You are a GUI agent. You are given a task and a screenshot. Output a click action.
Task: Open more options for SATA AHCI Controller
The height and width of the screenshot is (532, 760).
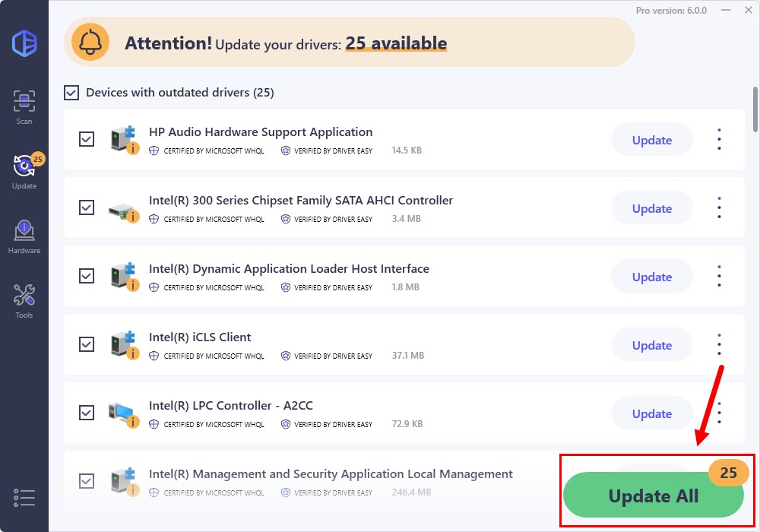click(719, 207)
